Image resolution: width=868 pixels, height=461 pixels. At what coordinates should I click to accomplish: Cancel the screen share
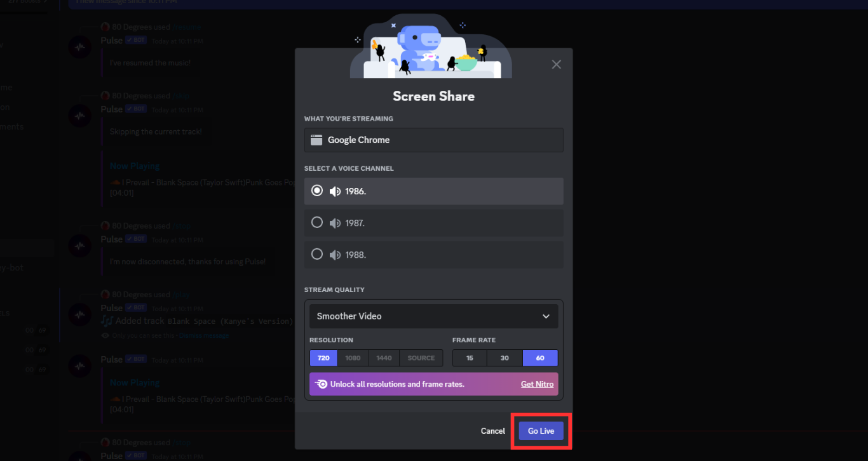(492, 431)
